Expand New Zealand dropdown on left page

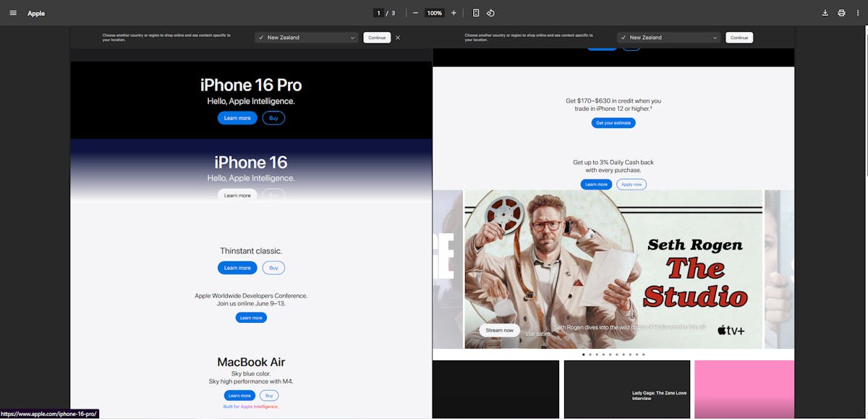307,38
